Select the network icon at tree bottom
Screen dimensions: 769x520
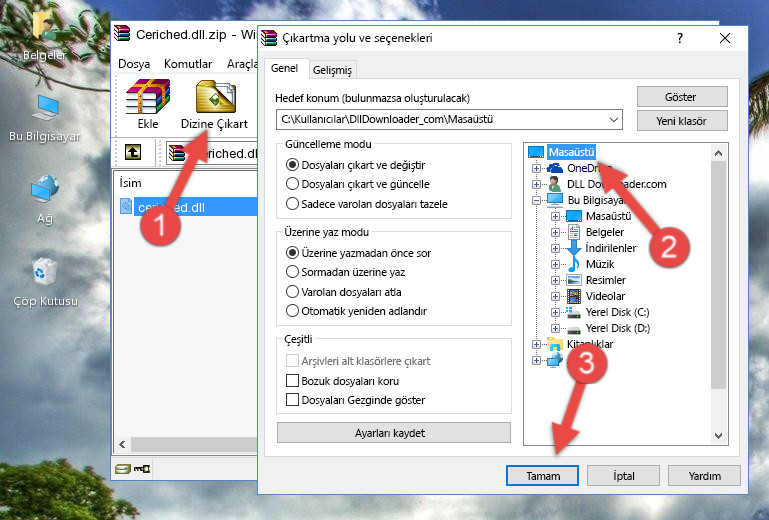pos(555,360)
